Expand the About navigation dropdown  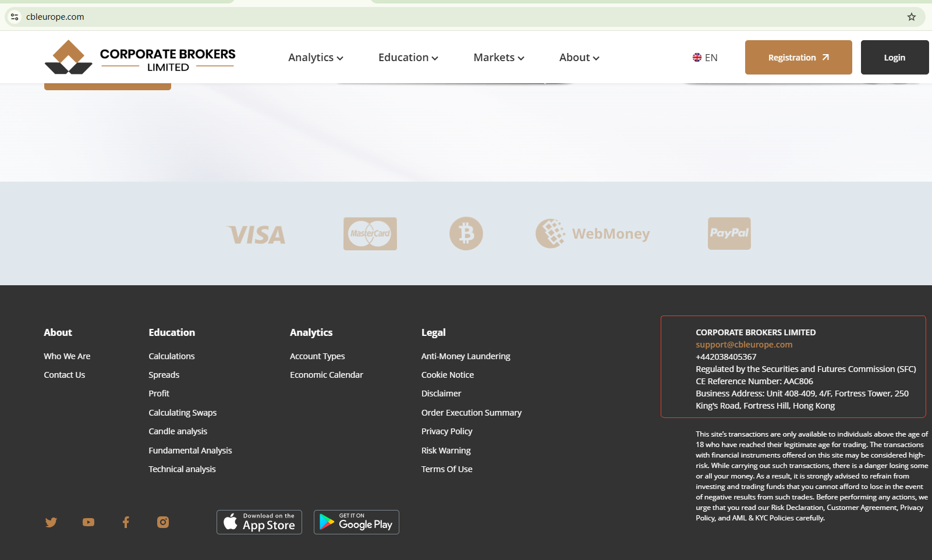point(579,58)
